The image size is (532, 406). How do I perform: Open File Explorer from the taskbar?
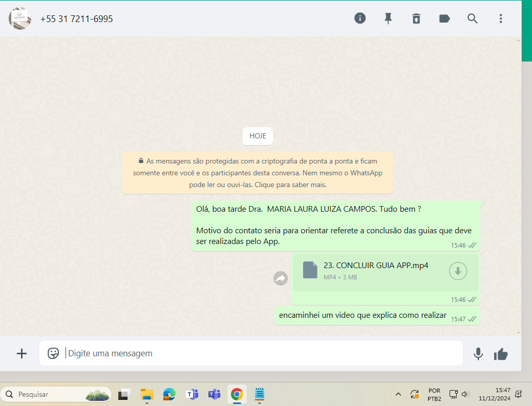(x=147, y=394)
